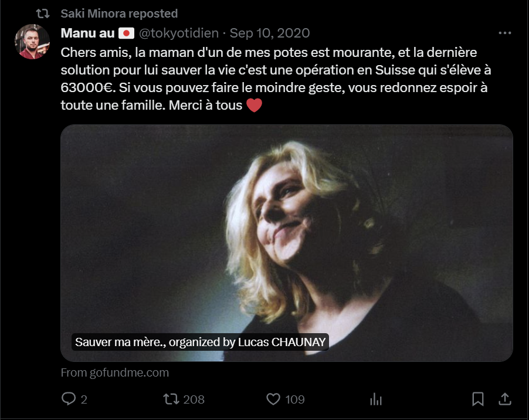
Task: Click the small repost icon beside Saki Minora
Action: tap(43, 13)
